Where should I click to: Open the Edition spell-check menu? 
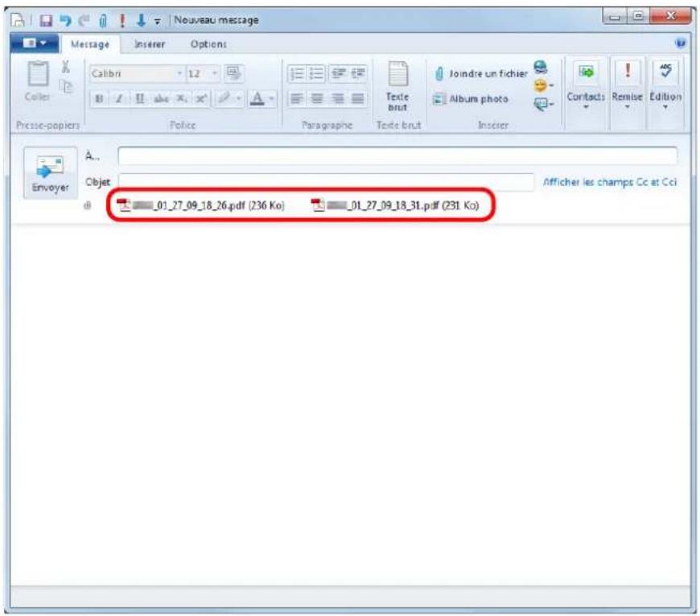coord(665,86)
